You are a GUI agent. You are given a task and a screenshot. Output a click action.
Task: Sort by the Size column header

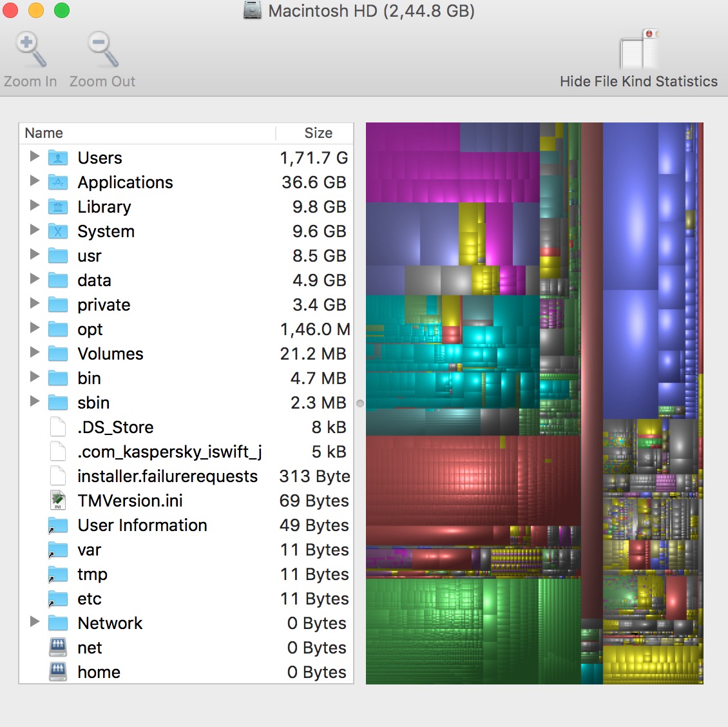[315, 133]
